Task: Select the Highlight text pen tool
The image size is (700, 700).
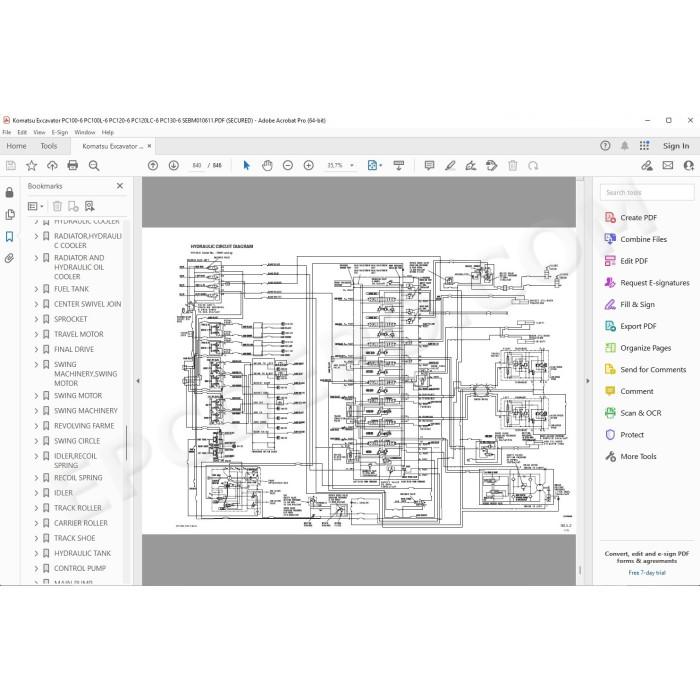Action: point(450,166)
